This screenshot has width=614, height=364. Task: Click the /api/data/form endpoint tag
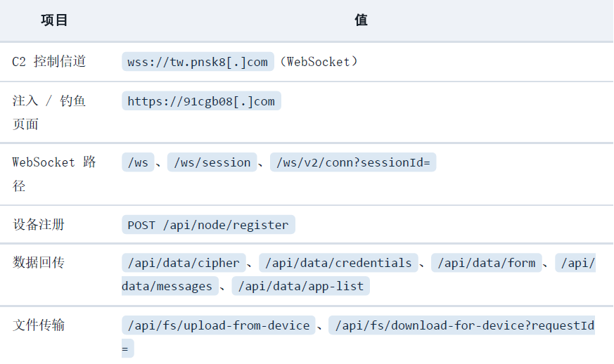click(486, 263)
